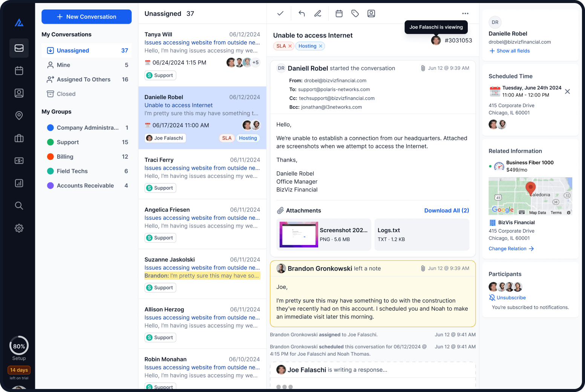Click the map location pin
Viewport: 585px width, 392px height.
530,188
